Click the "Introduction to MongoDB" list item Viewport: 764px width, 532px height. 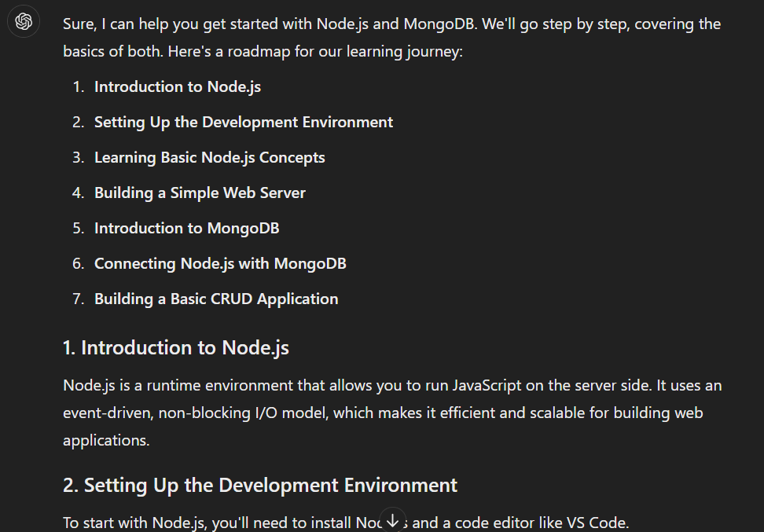(186, 229)
